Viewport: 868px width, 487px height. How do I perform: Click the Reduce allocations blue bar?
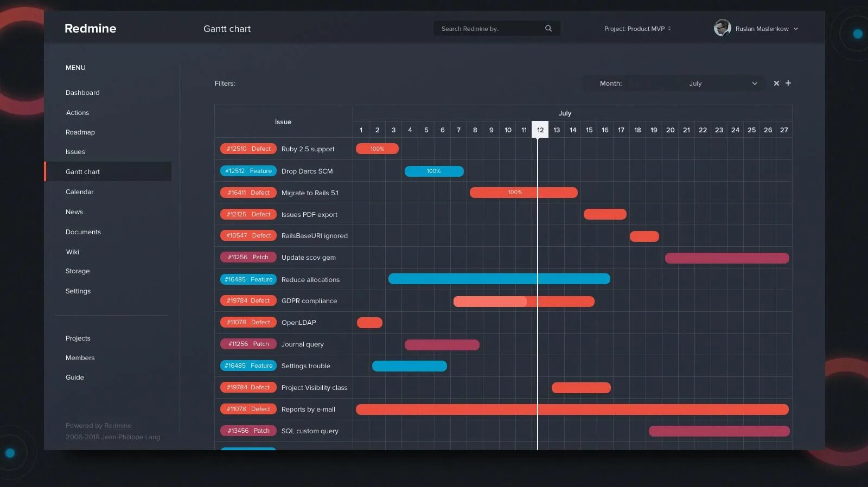(x=499, y=279)
